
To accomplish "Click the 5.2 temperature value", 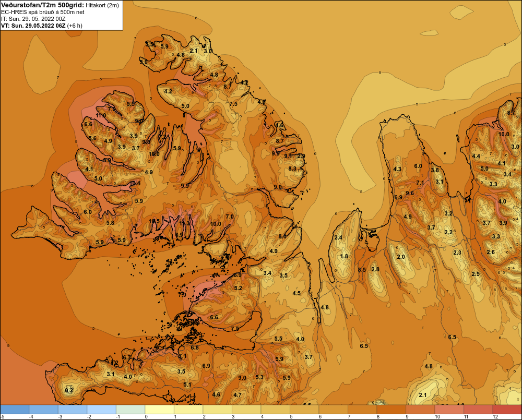I will pyautogui.click(x=238, y=288).
